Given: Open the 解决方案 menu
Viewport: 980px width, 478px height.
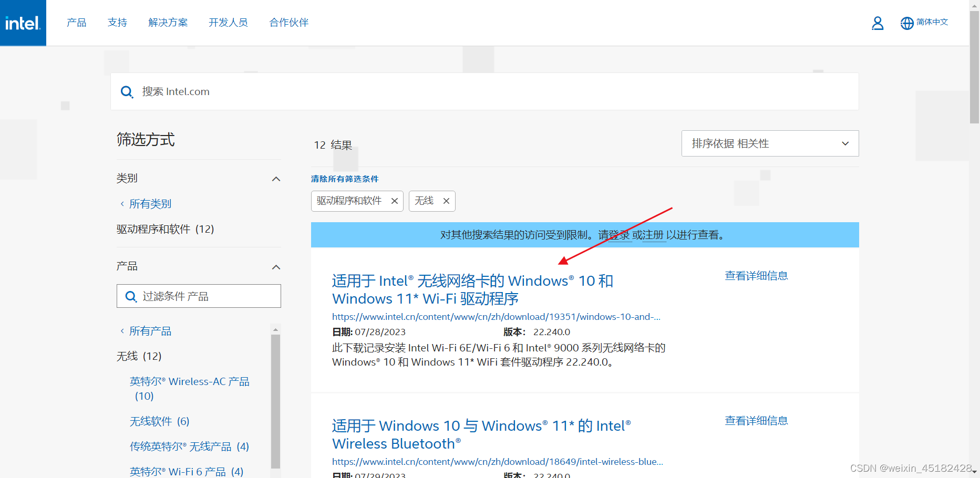Looking at the screenshot, I should click(168, 23).
